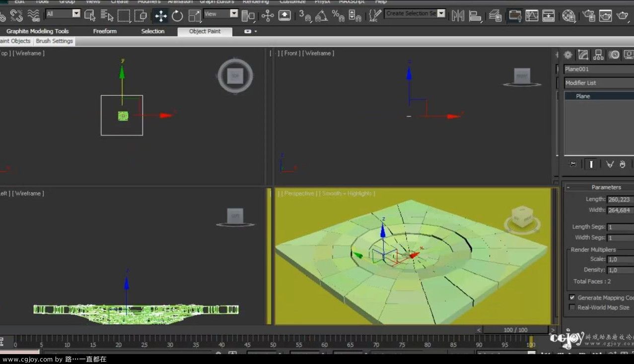Image resolution: width=634 pixels, height=364 pixels.
Task: Click the Mirror tool icon
Action: click(x=458, y=15)
